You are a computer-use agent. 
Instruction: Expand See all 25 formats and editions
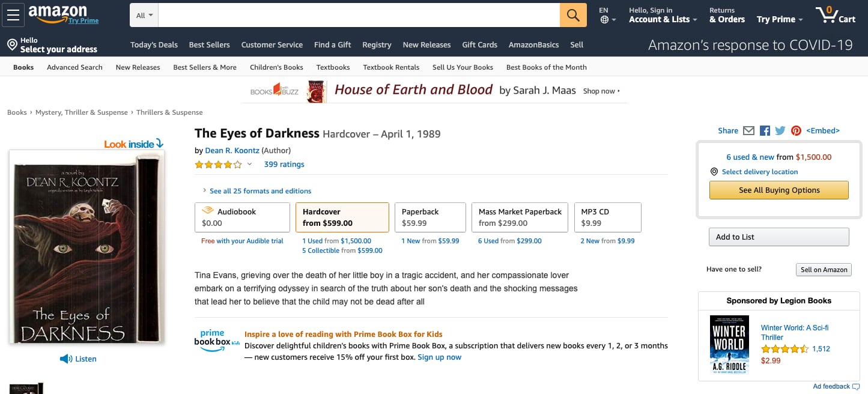259,191
